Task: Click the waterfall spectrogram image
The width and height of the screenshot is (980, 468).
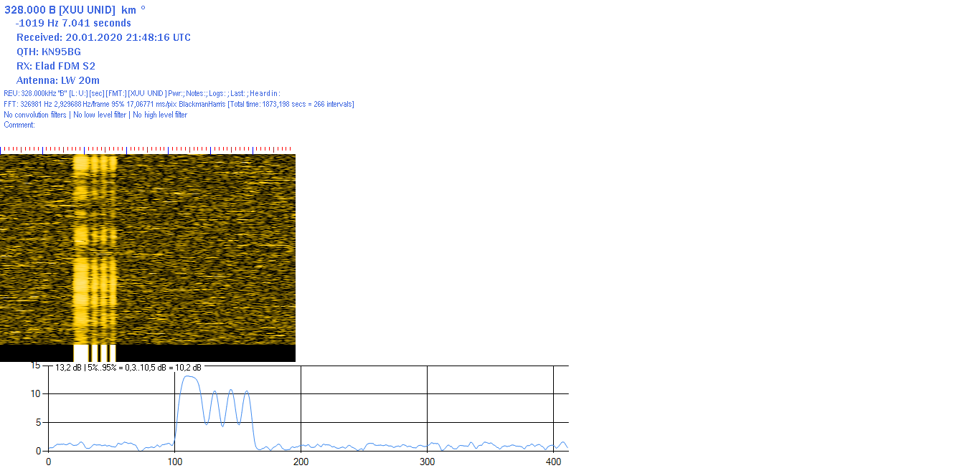Action: (x=148, y=249)
